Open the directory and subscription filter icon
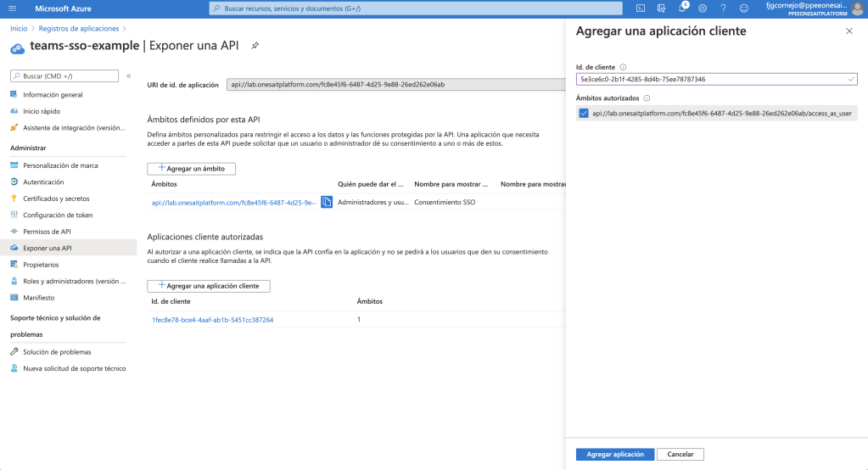 click(x=662, y=8)
